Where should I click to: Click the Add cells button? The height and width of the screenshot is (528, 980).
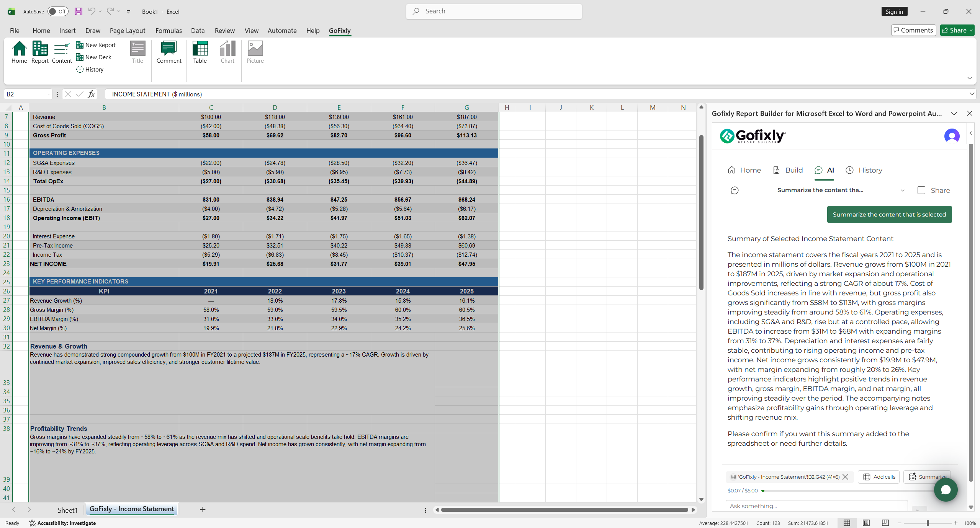(x=879, y=477)
